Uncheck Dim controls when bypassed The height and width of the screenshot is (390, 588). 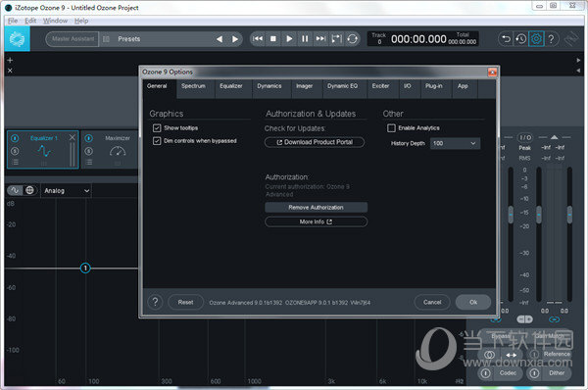(157, 141)
